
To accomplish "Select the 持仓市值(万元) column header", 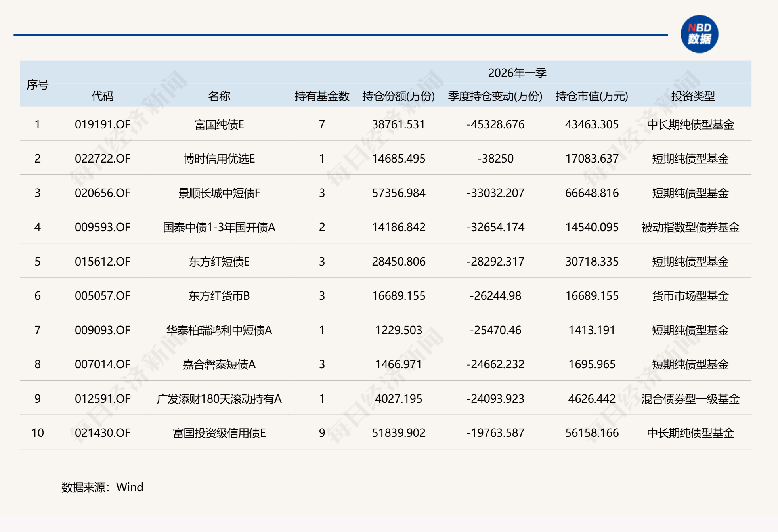I will 592,96.
